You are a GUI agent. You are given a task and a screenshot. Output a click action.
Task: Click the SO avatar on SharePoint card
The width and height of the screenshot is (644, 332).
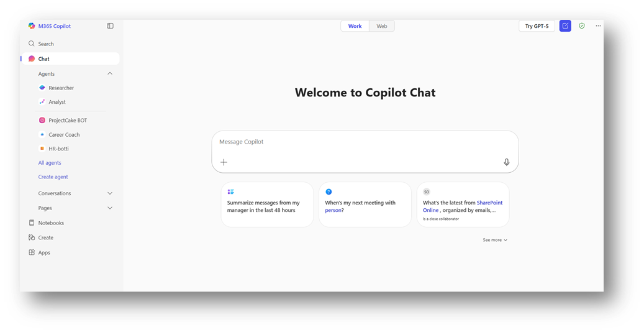coord(426,191)
